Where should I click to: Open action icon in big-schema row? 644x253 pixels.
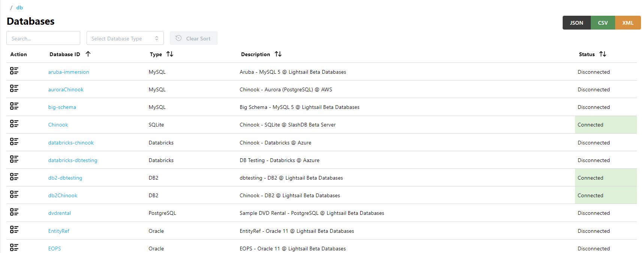pos(14,106)
